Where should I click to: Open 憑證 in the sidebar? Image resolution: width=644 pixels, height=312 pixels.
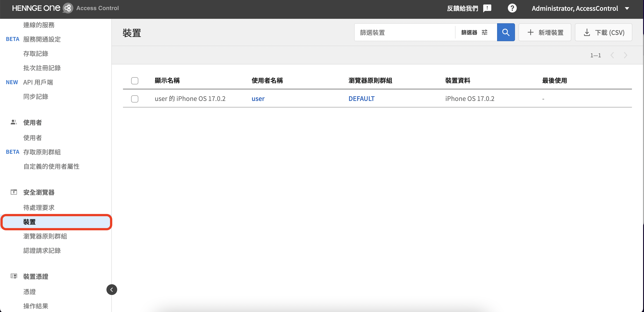pyautogui.click(x=30, y=291)
